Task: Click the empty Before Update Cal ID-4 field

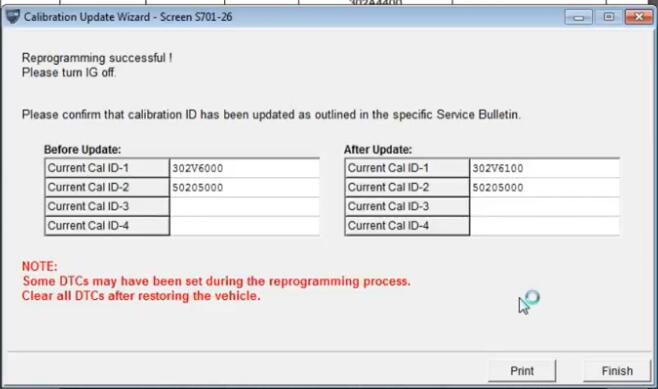Action: coord(245,226)
